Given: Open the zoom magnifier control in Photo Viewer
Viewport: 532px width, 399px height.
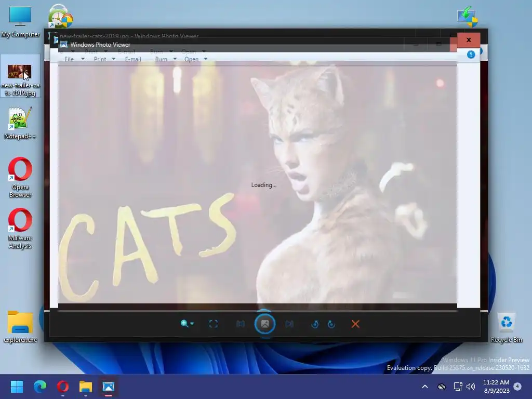Looking at the screenshot, I should pos(184,323).
